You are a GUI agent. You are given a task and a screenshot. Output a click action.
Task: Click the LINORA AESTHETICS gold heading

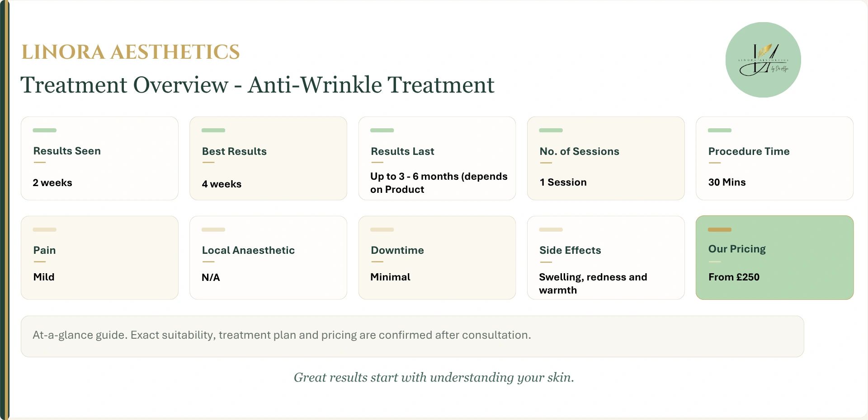pyautogui.click(x=130, y=52)
